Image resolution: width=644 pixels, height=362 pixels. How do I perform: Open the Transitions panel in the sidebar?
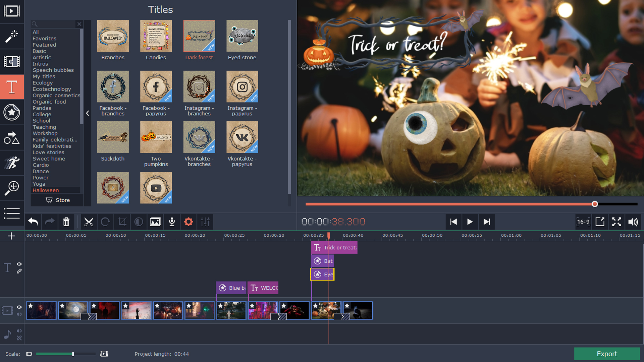12,62
